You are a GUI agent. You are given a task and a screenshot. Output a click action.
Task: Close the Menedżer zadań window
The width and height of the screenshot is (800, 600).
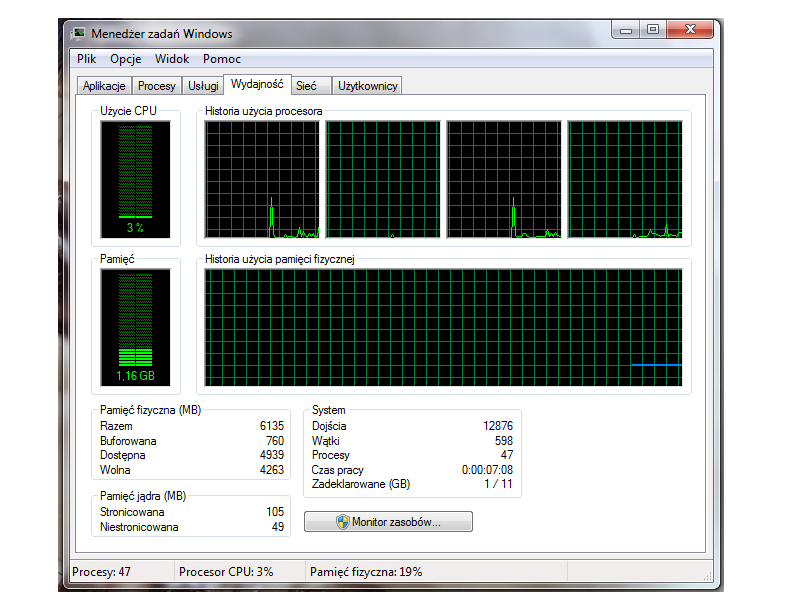click(x=690, y=30)
